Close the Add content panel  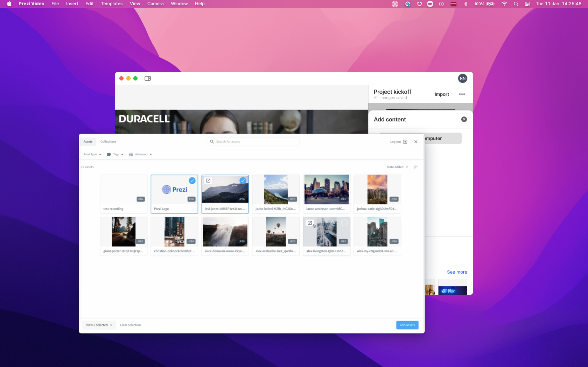pos(464,119)
